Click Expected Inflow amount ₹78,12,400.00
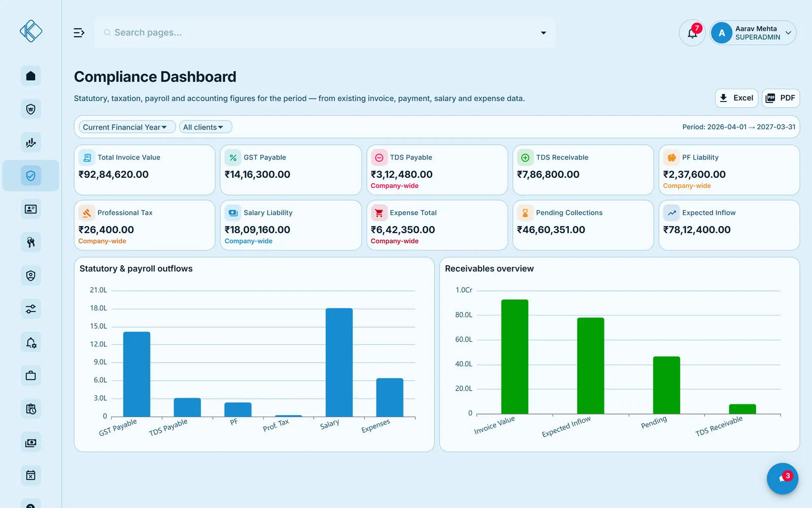This screenshot has height=508, width=812. click(x=697, y=230)
